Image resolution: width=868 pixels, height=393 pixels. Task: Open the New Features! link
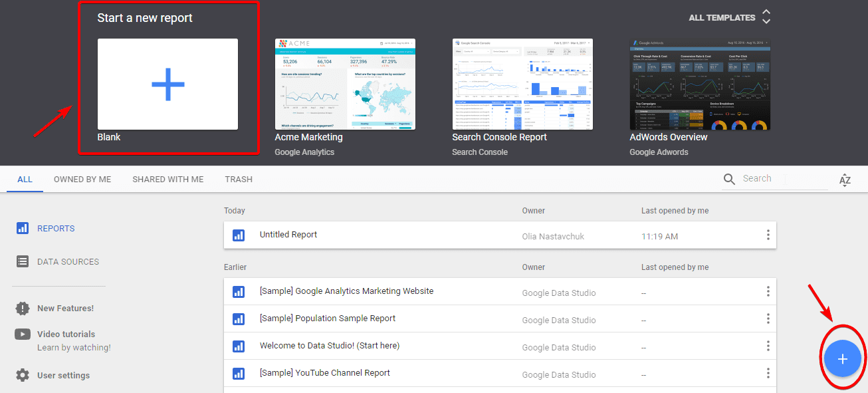(66, 309)
